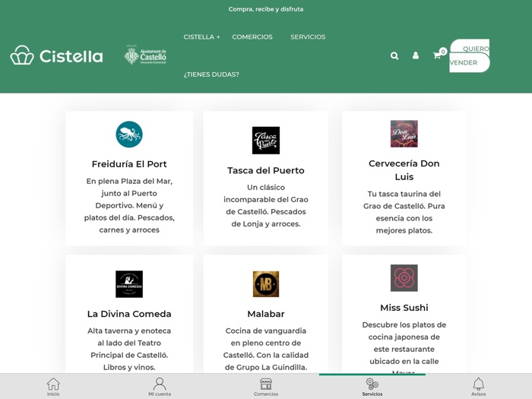Open the user account icon in header
This screenshot has height=399, width=532.
pos(416,55)
